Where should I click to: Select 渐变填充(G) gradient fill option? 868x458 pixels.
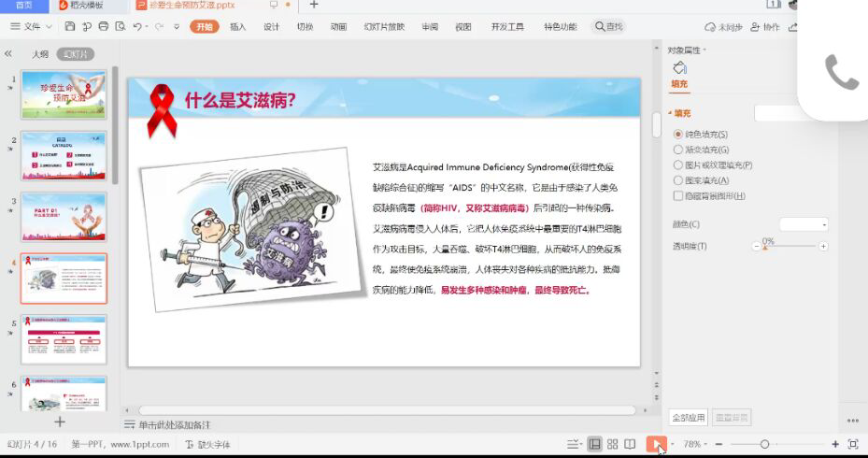pos(678,150)
